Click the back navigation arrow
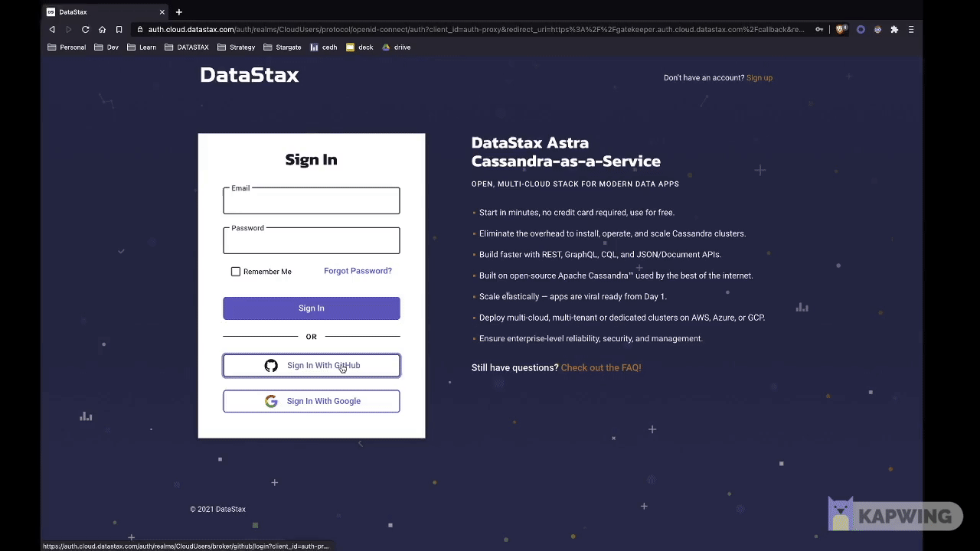 pos(52,30)
